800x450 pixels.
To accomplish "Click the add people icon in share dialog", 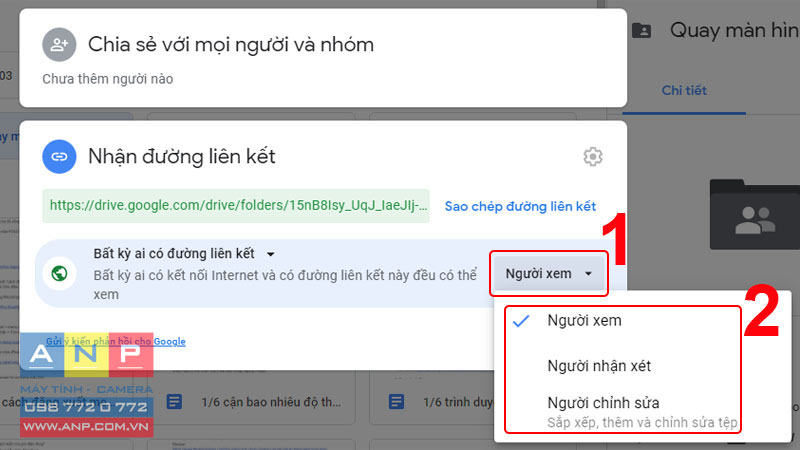I will point(59,44).
